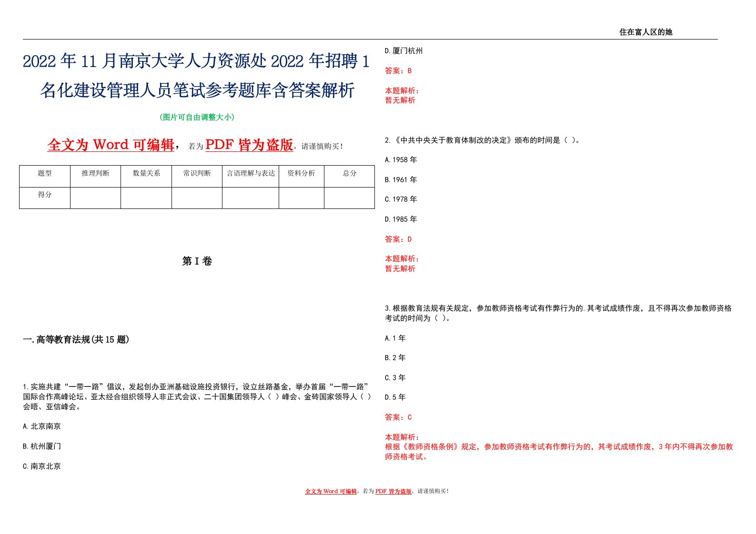Click the red link 全文为Word可编辑 at top

111,145
